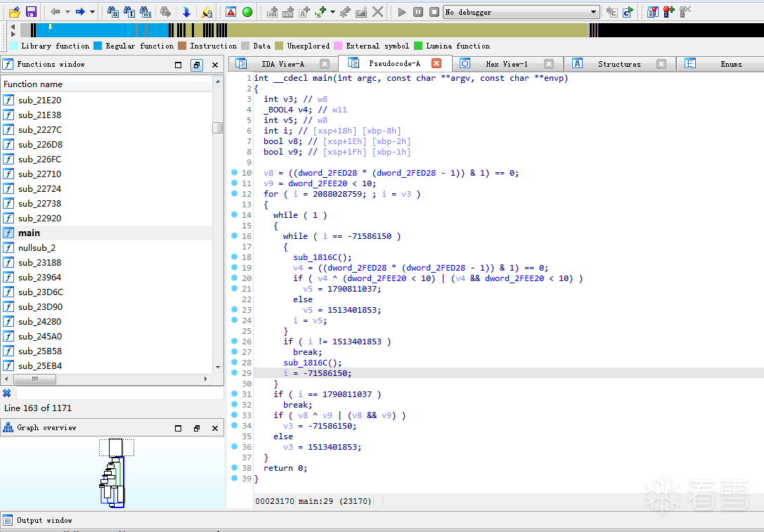The height and width of the screenshot is (532, 764).
Task: Click the pause process toolbar icon
Action: 418,12
